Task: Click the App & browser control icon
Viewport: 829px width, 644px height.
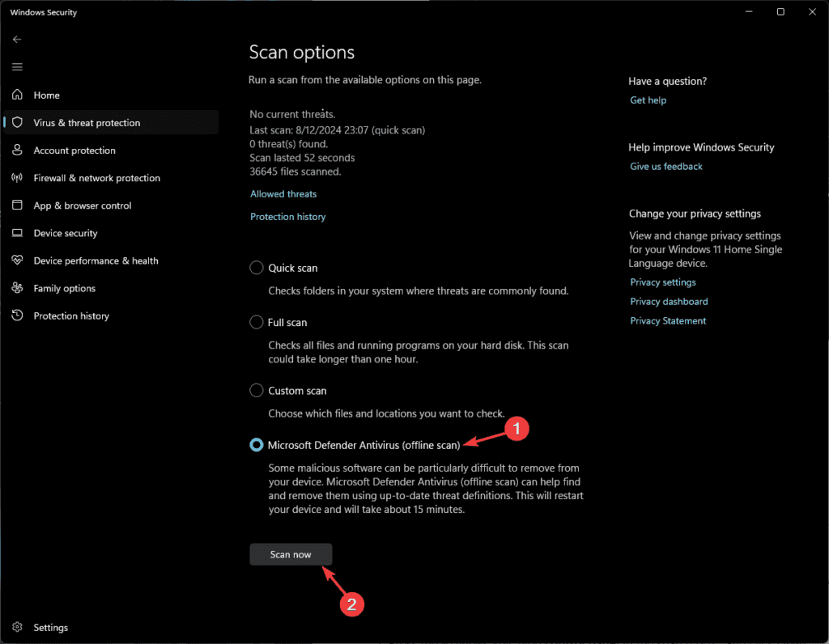Action: coord(17,205)
